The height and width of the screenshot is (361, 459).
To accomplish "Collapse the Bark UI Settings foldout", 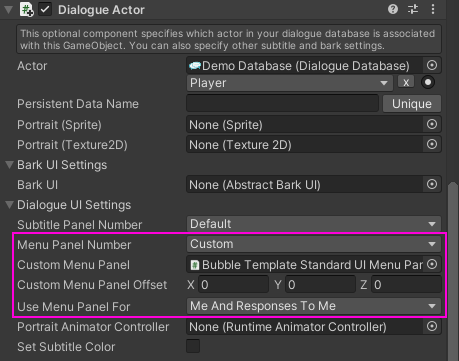I will (x=10, y=165).
